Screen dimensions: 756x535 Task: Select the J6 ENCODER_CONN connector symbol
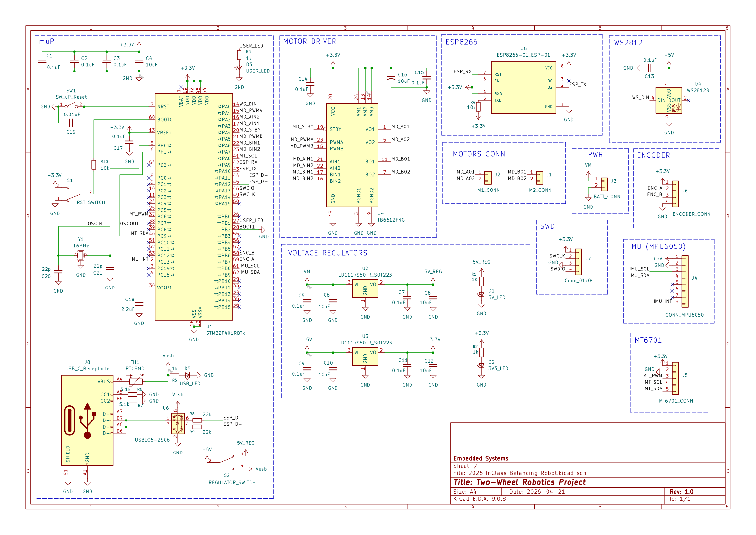(675, 194)
